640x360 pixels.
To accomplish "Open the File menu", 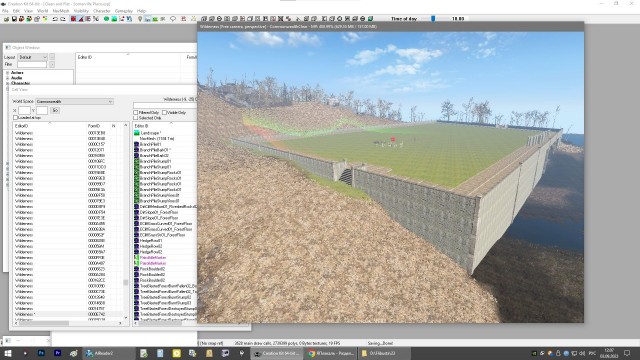I will pyautogui.click(x=5, y=11).
